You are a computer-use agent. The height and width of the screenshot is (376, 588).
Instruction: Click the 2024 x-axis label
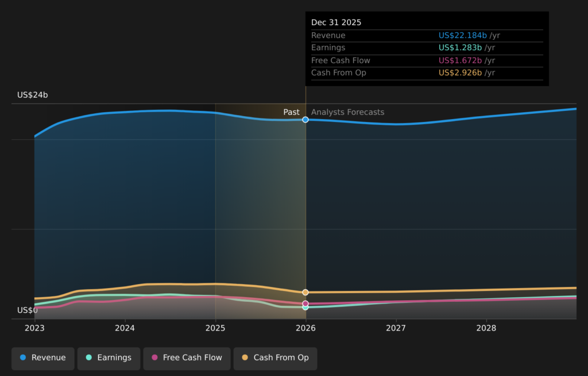[125, 328]
